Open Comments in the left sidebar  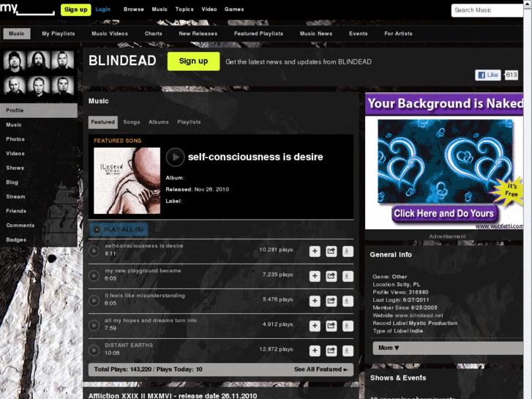(39, 225)
